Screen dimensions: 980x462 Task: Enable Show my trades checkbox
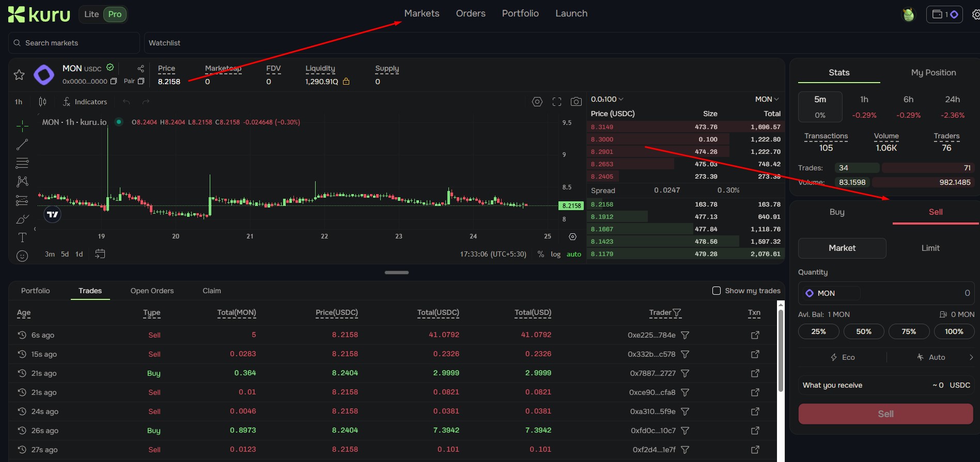coord(717,291)
